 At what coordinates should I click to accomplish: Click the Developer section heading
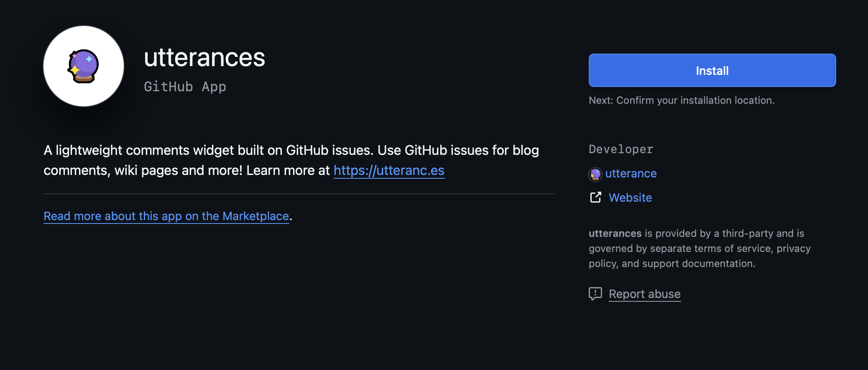point(621,149)
